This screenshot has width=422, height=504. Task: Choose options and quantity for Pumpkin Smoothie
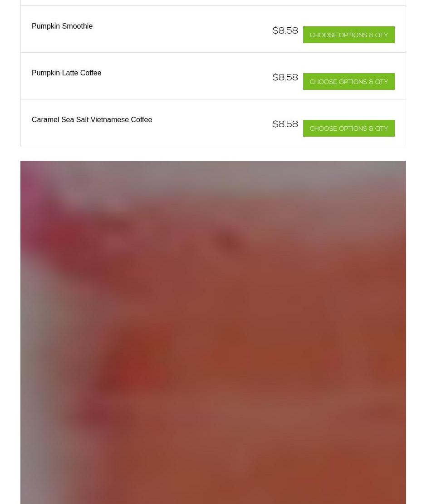(x=348, y=35)
